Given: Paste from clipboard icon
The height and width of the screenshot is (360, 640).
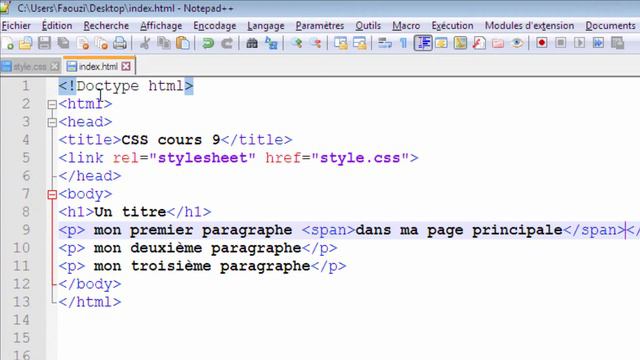Looking at the screenshot, I should 183,43.
